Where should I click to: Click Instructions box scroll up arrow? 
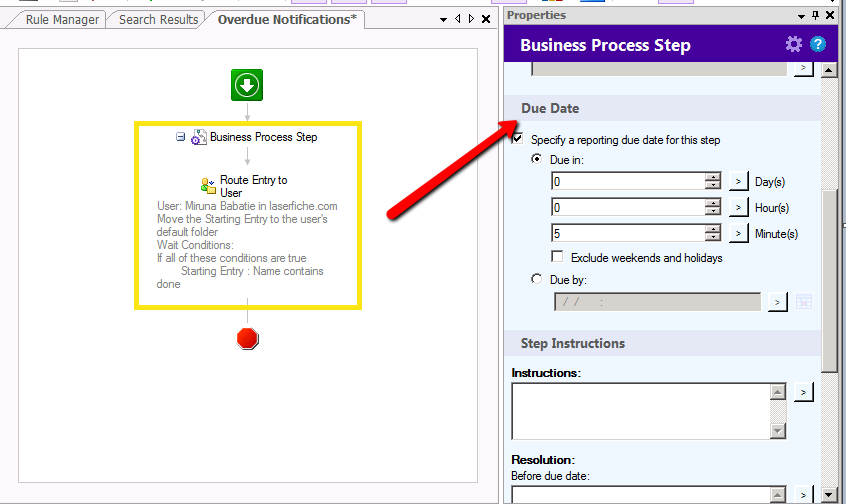(777, 392)
